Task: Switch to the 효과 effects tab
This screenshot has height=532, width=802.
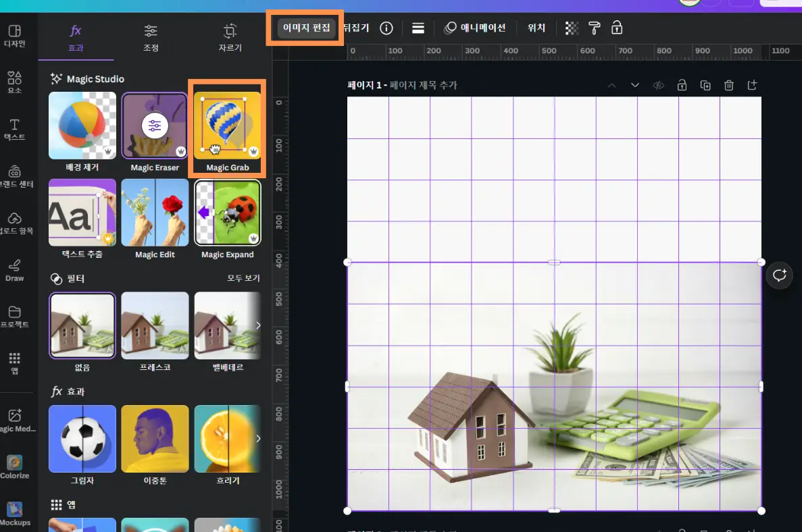Action: [76, 38]
